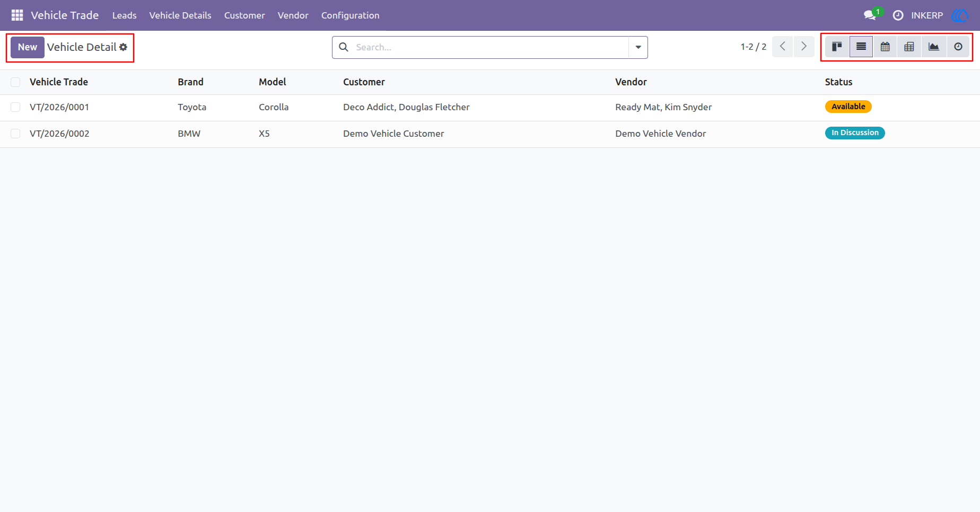Open record VT/2026/0002

(x=59, y=134)
